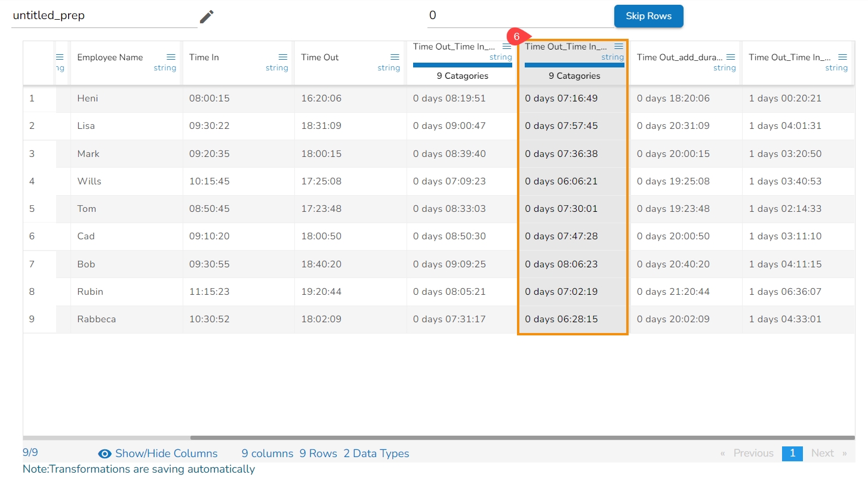The width and height of the screenshot is (868, 481).
Task: Go to the Next page
Action: [822, 453]
